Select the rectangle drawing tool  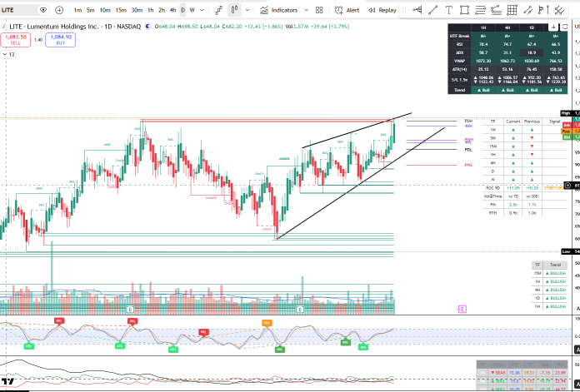pyautogui.click(x=465, y=10)
